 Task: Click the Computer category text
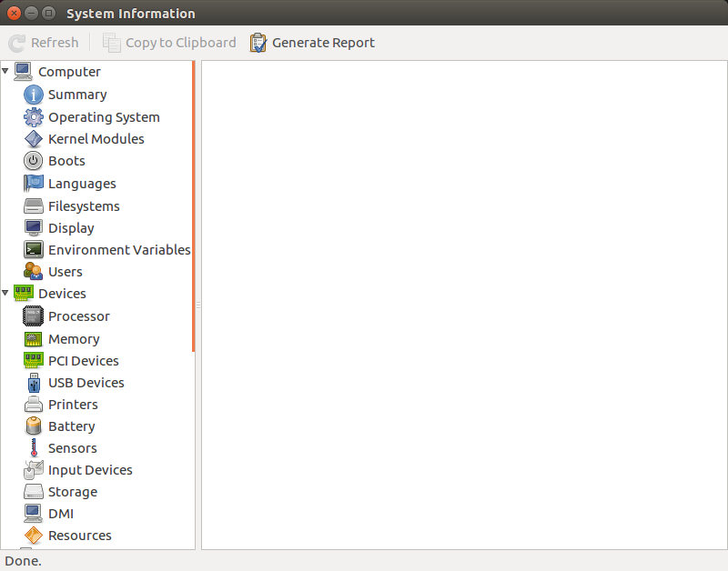pyautogui.click(x=69, y=72)
